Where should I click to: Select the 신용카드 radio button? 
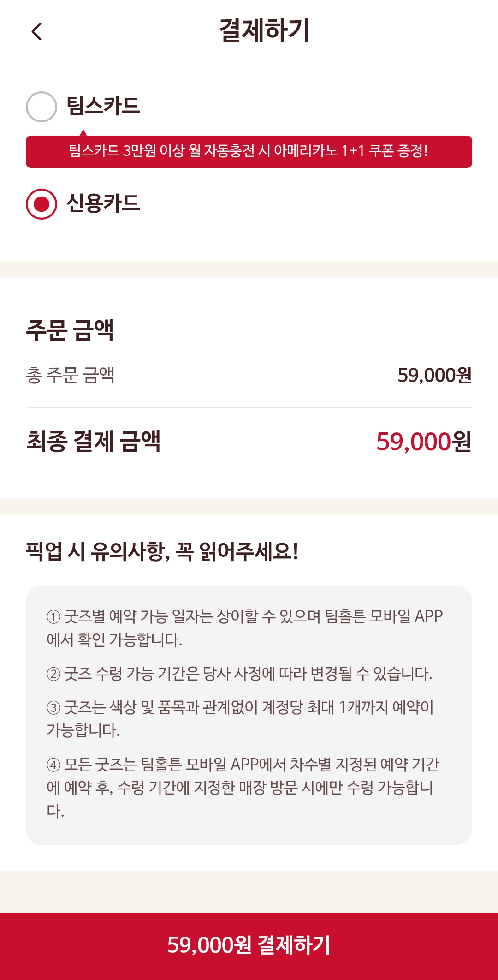coord(41,204)
